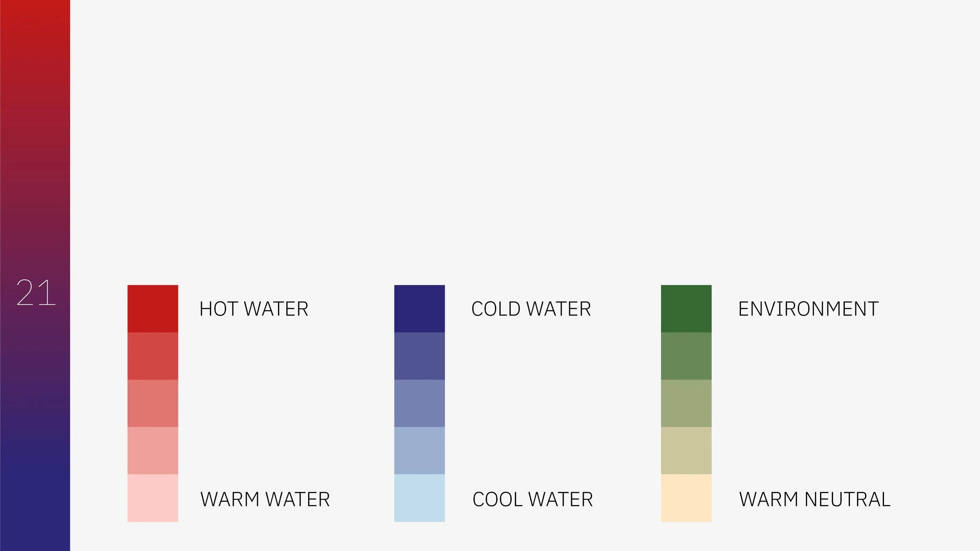
Task: Choose the middle sage green swatch
Action: pyautogui.click(x=686, y=403)
